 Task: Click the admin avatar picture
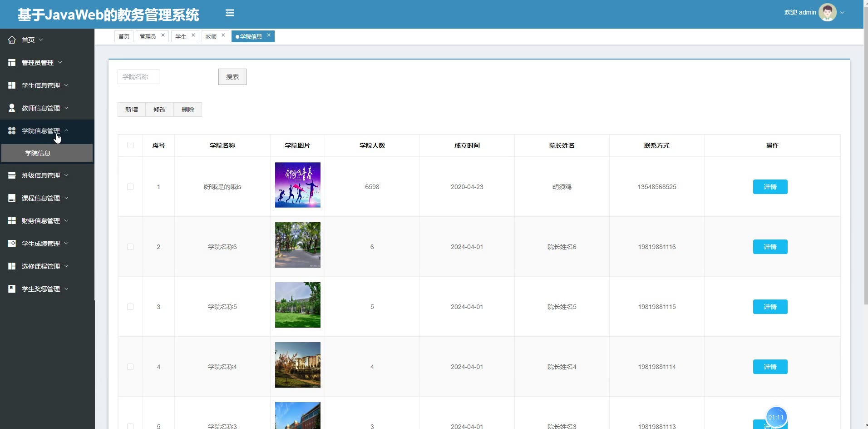pos(828,12)
